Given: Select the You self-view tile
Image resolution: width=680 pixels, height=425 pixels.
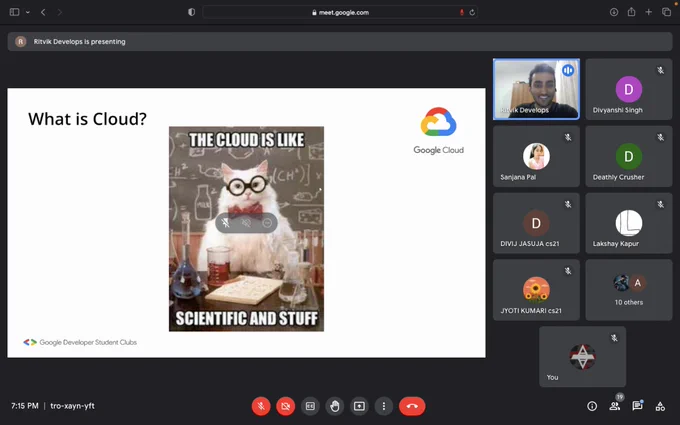Looking at the screenshot, I should [x=582, y=356].
